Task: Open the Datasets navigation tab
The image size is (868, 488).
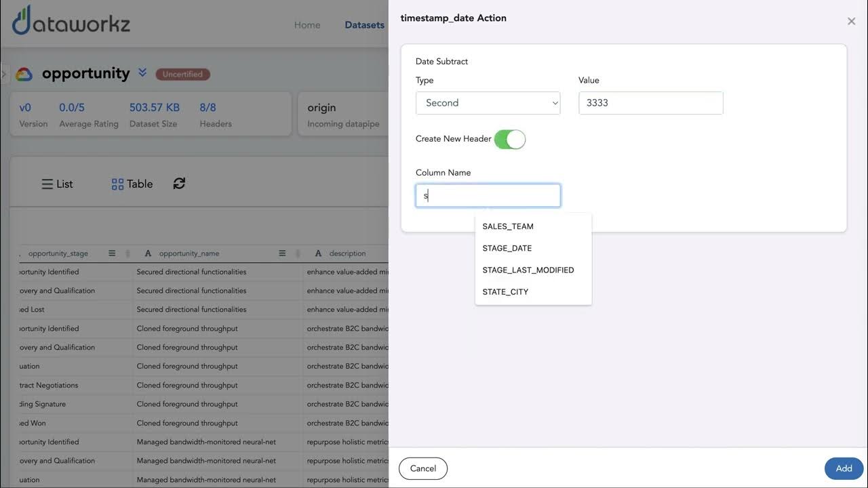Action: (364, 25)
